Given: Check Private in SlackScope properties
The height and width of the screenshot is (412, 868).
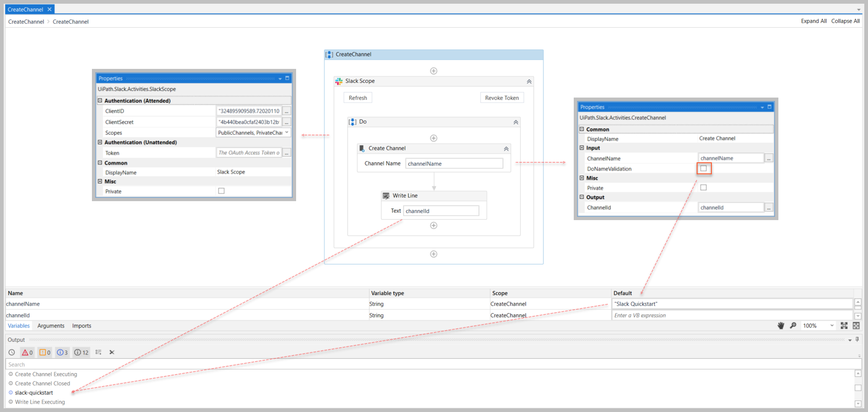Looking at the screenshot, I should coord(221,191).
